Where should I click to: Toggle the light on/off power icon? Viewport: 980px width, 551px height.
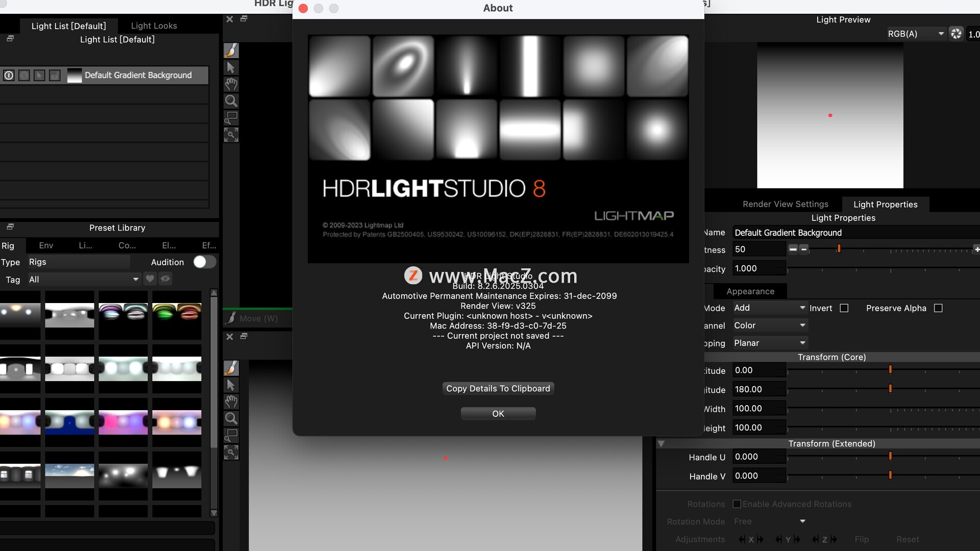pos(9,76)
